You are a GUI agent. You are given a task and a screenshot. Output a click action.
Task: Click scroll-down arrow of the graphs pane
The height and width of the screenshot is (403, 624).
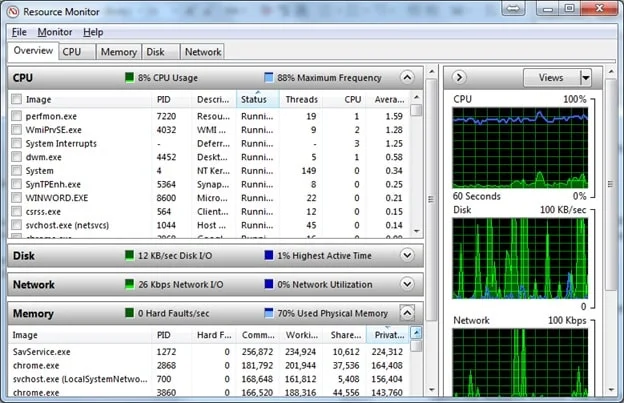(x=611, y=389)
